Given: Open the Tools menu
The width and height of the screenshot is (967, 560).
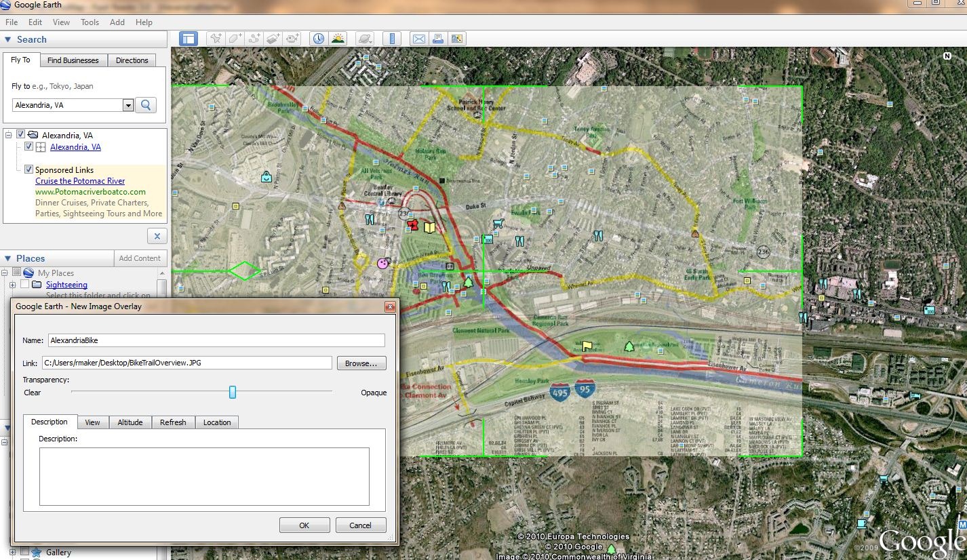Looking at the screenshot, I should point(90,22).
